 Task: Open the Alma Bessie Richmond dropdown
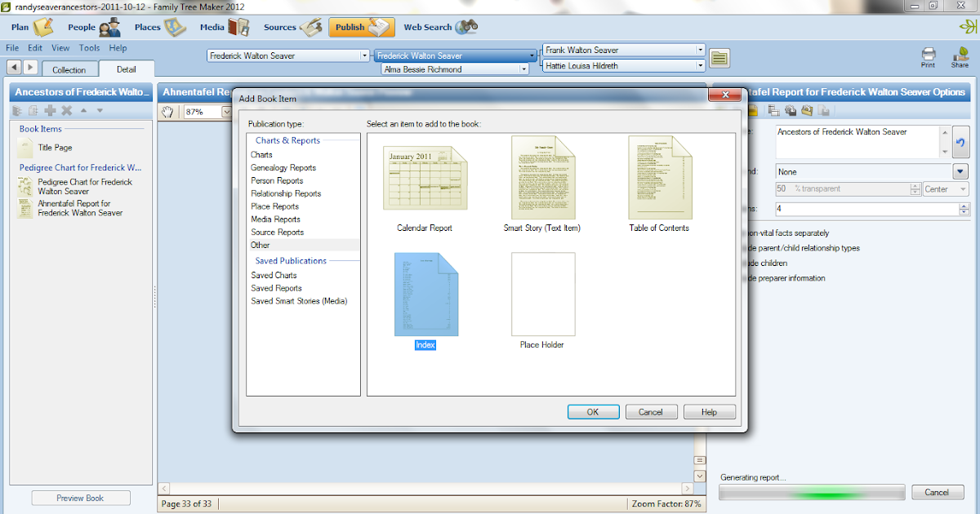coord(523,69)
